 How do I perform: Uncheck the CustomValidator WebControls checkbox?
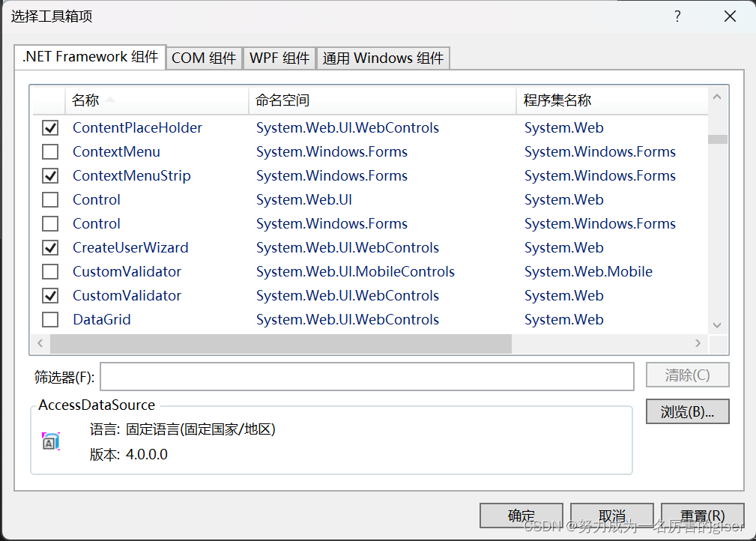click(x=50, y=295)
